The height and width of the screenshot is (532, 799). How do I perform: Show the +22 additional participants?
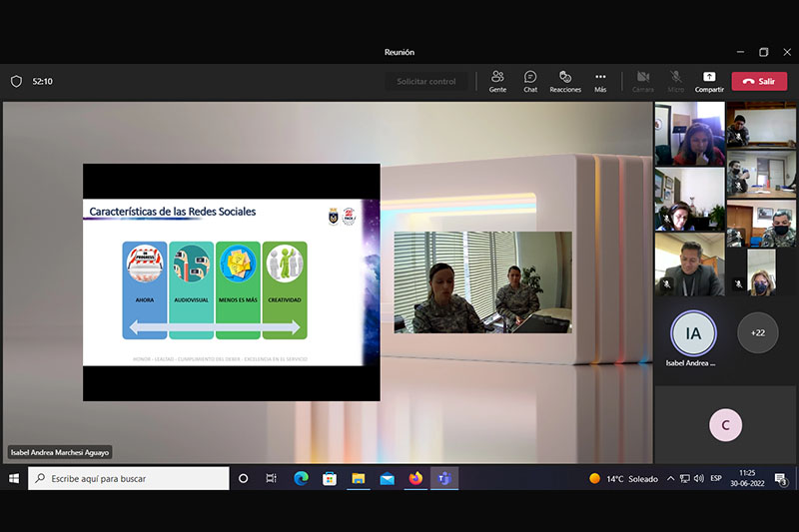[758, 333]
